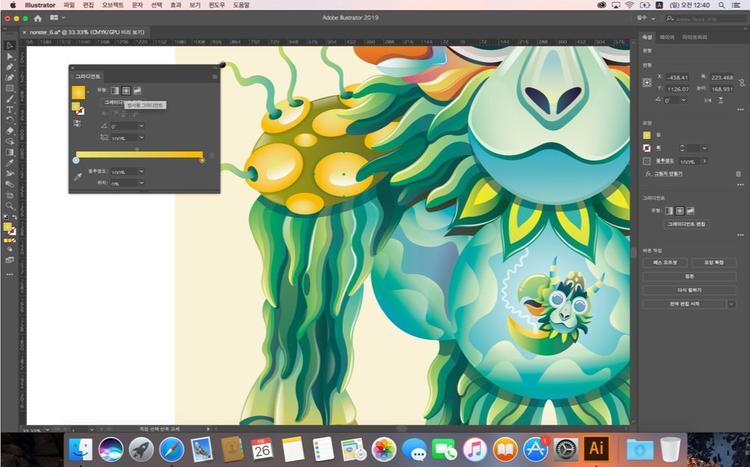Switch to the 레이어 tab
This screenshot has height=467, width=750.
click(x=667, y=37)
